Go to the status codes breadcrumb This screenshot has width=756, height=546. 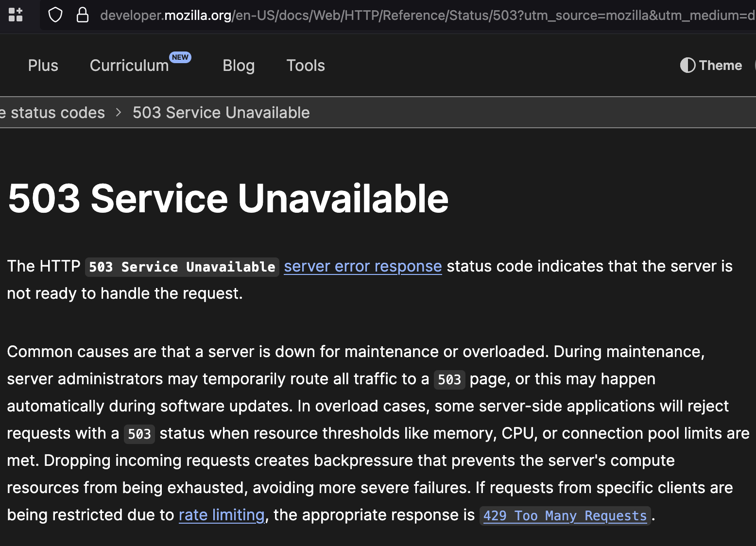pyautogui.click(x=52, y=113)
